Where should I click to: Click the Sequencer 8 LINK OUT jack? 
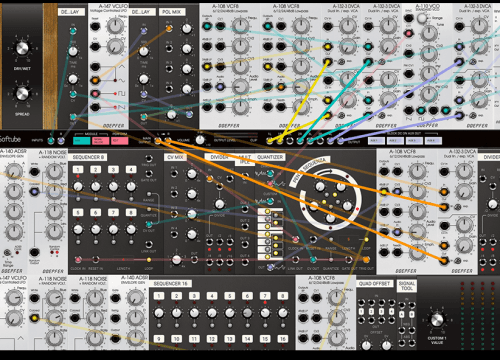[x=149, y=244]
